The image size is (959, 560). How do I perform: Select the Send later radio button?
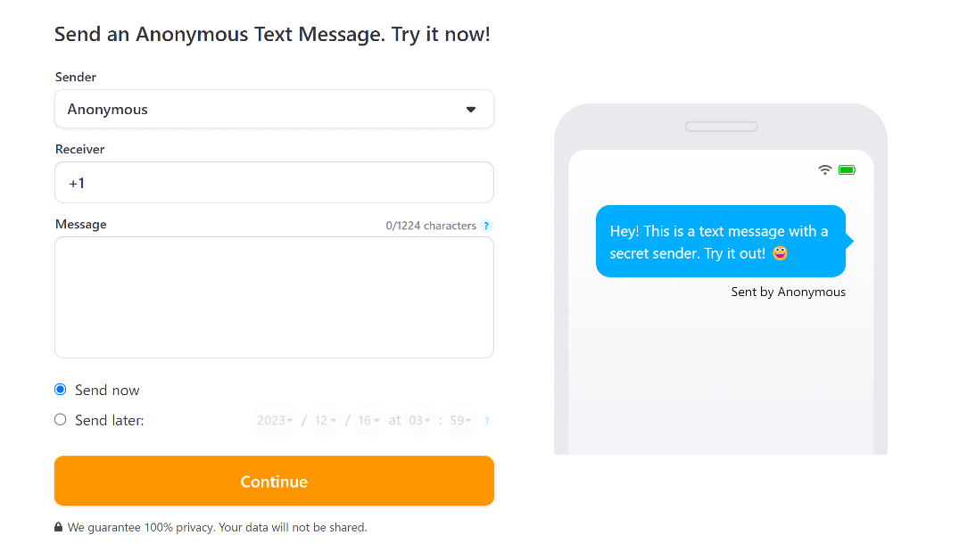click(60, 419)
